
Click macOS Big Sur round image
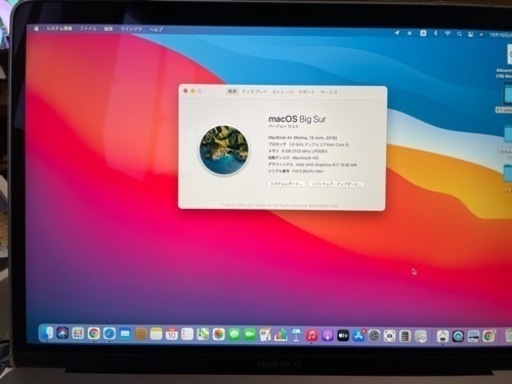224,150
